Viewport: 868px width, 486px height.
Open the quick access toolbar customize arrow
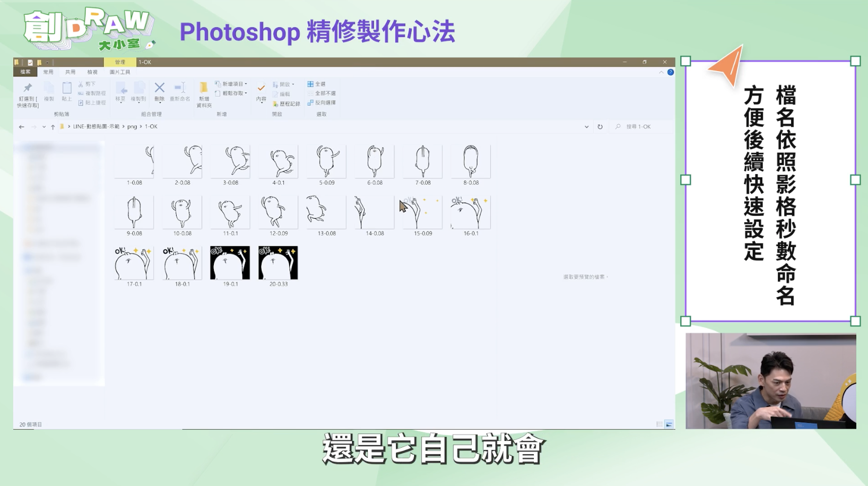(x=48, y=62)
